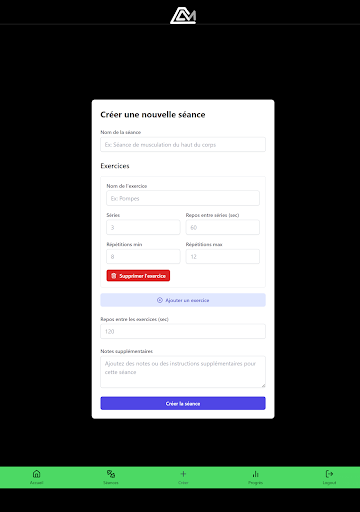This screenshot has height=512, width=360.
Task: Click the logo at the top of the page
Action: tap(183, 15)
